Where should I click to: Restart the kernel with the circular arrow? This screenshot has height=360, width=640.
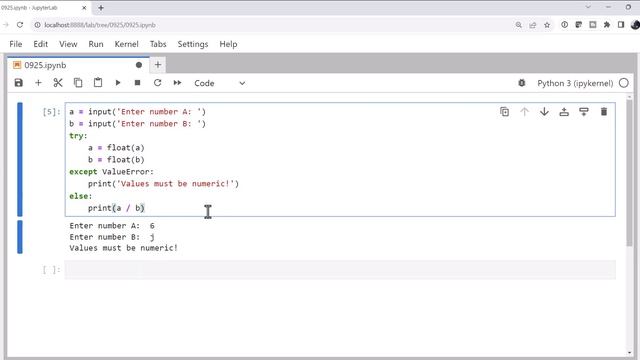[158, 83]
